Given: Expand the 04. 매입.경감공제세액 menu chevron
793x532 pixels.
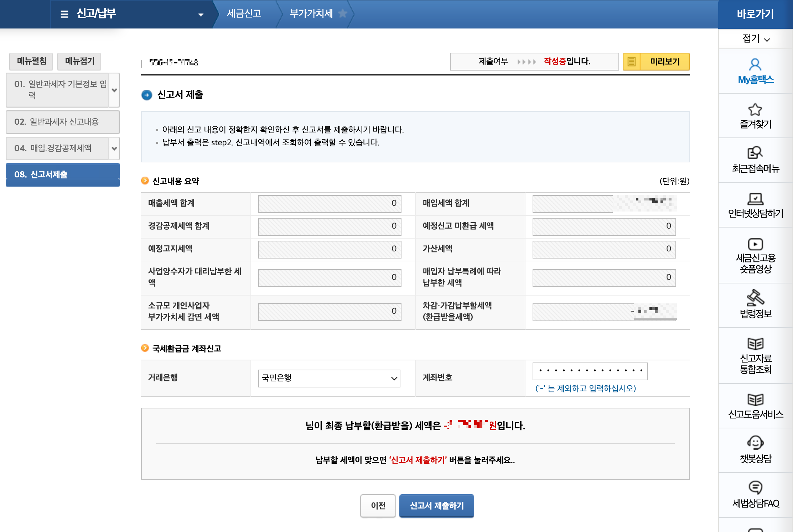Looking at the screenshot, I should (x=114, y=148).
